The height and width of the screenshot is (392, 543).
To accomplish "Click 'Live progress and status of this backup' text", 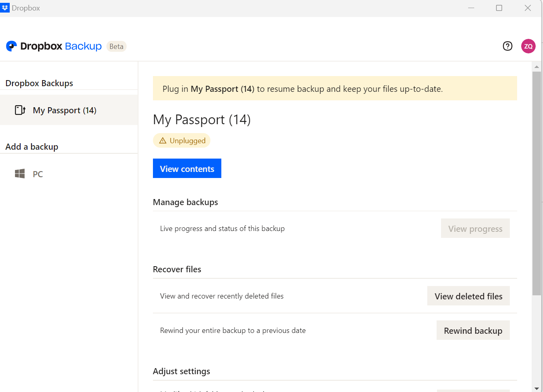I will pos(222,229).
